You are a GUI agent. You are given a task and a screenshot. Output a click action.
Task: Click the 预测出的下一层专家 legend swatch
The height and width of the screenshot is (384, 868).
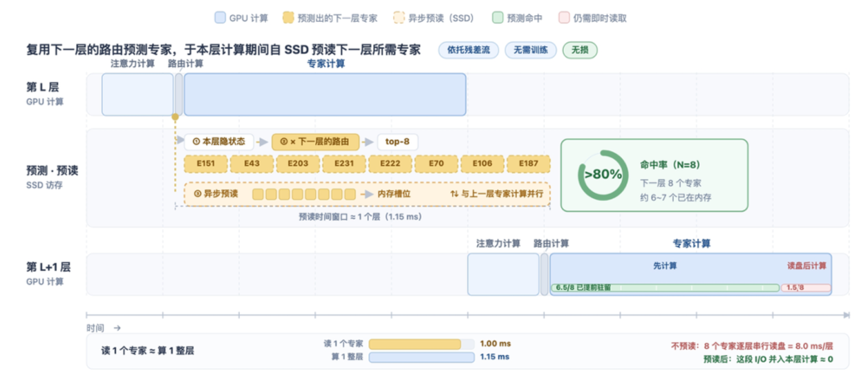point(288,18)
